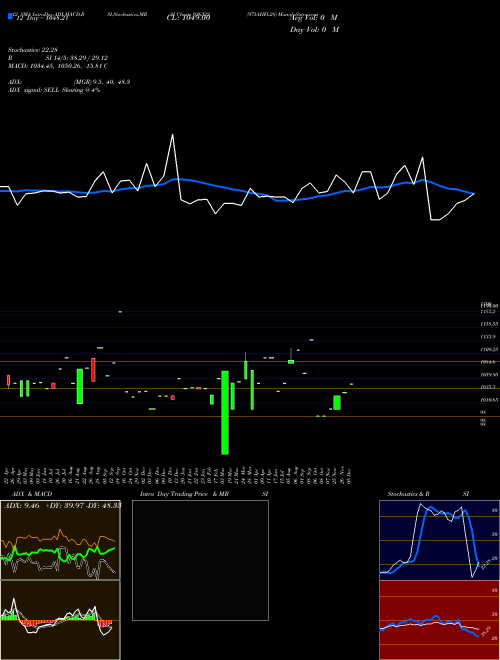Click the 1158.55 price axis label

click(x=489, y=324)
